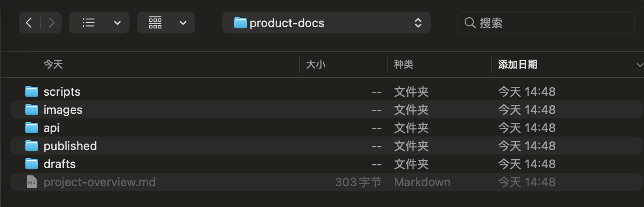Toggle sort order on 添加日期 header
The width and height of the screenshot is (644, 207).
click(x=518, y=65)
